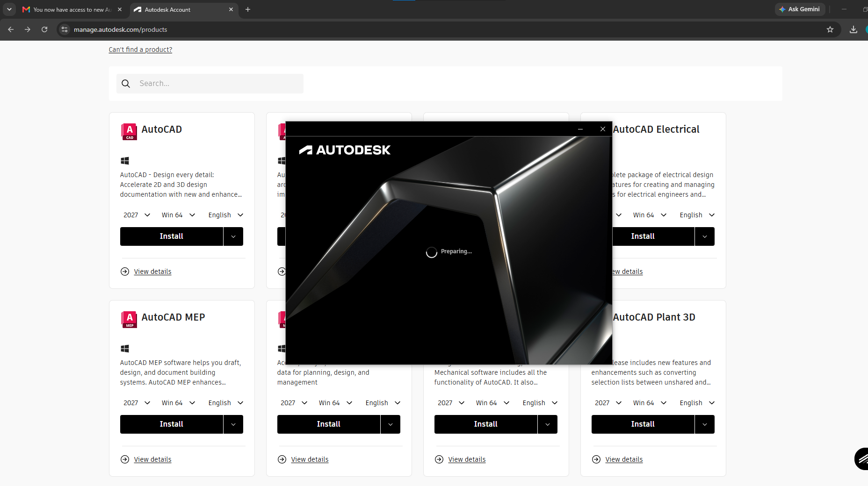868x486 pixels.
Task: Open AutoCAD Win 64 platform dropdown
Action: (178, 215)
